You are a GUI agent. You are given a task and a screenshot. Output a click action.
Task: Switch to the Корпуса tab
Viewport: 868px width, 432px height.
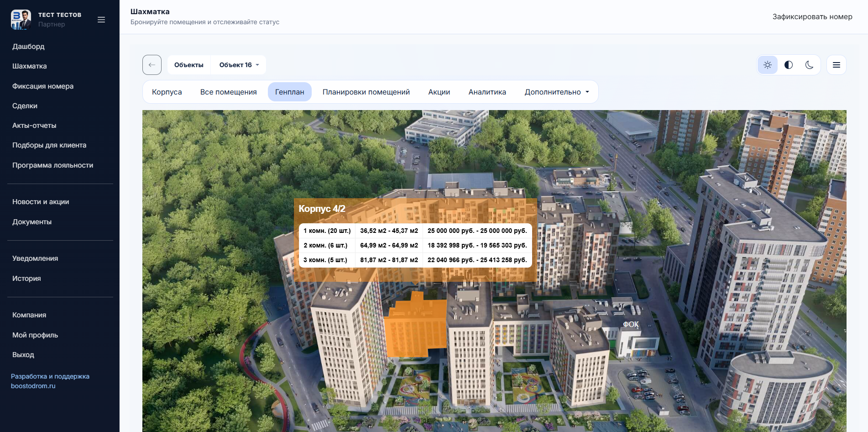[167, 92]
